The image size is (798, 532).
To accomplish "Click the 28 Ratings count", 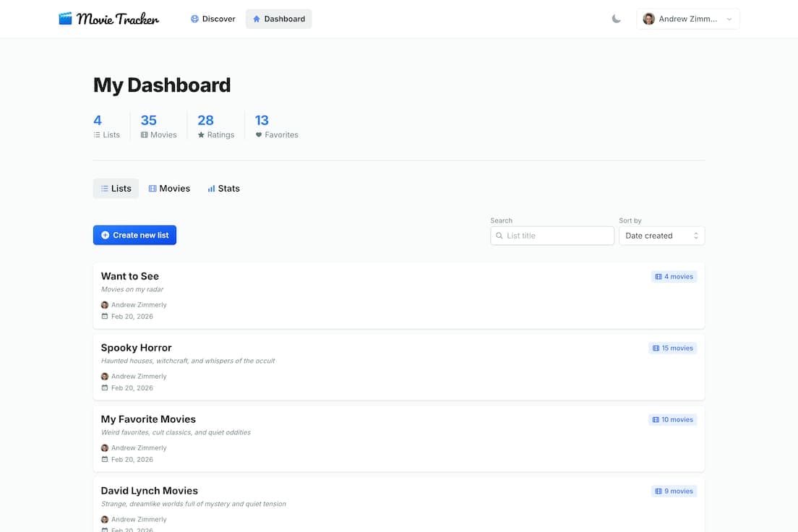I will 205,121.
